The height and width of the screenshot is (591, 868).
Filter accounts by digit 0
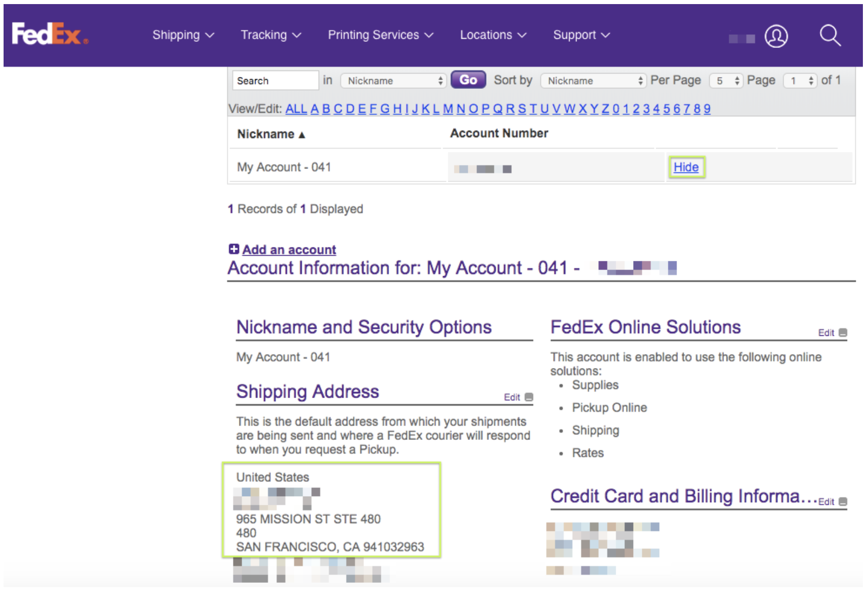(616, 109)
